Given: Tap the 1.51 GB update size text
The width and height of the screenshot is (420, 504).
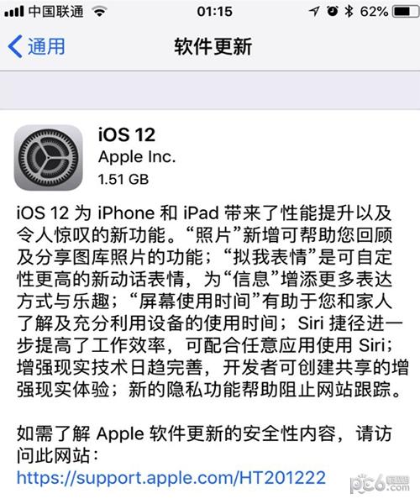Looking at the screenshot, I should coord(123,180).
